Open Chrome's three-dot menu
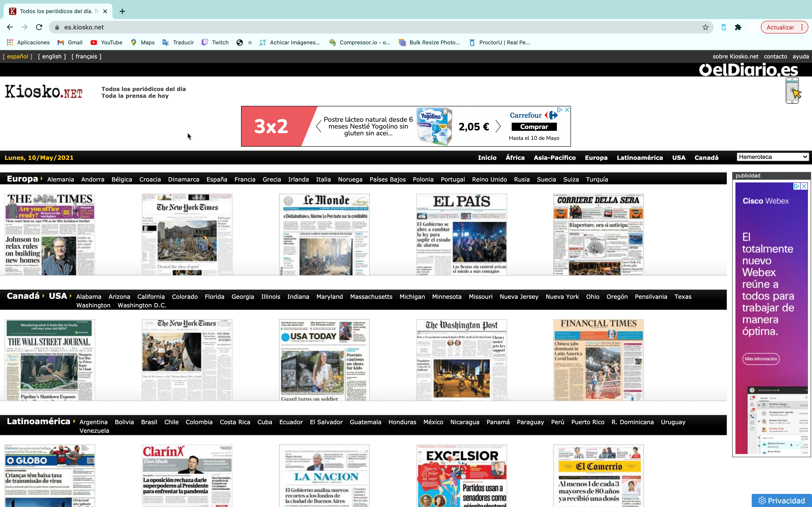The width and height of the screenshot is (812, 507). tap(802, 27)
